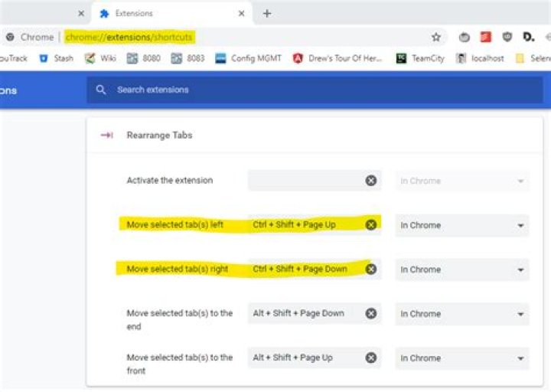Click the Activate the extension label

170,181
